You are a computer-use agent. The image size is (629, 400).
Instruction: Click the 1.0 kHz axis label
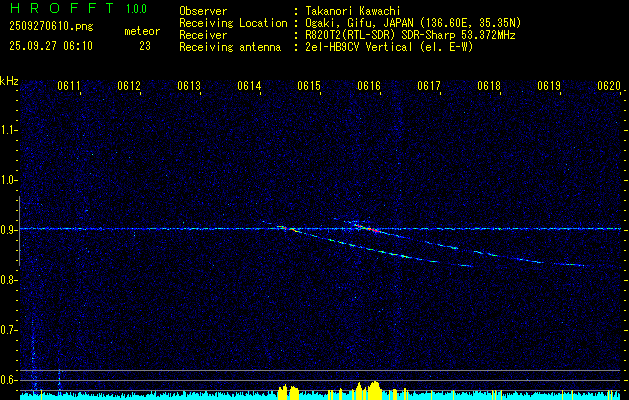tap(8, 180)
